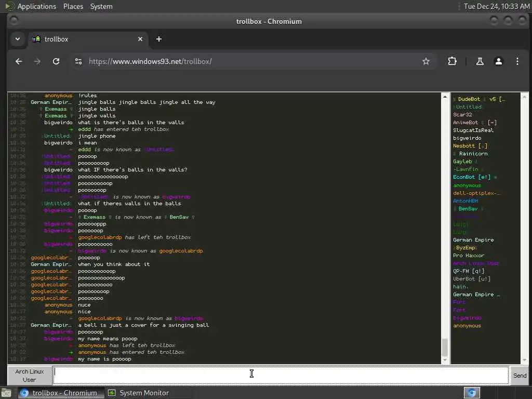Open the Places menu
Screen dimensions: 532x399
(x=73, y=6)
